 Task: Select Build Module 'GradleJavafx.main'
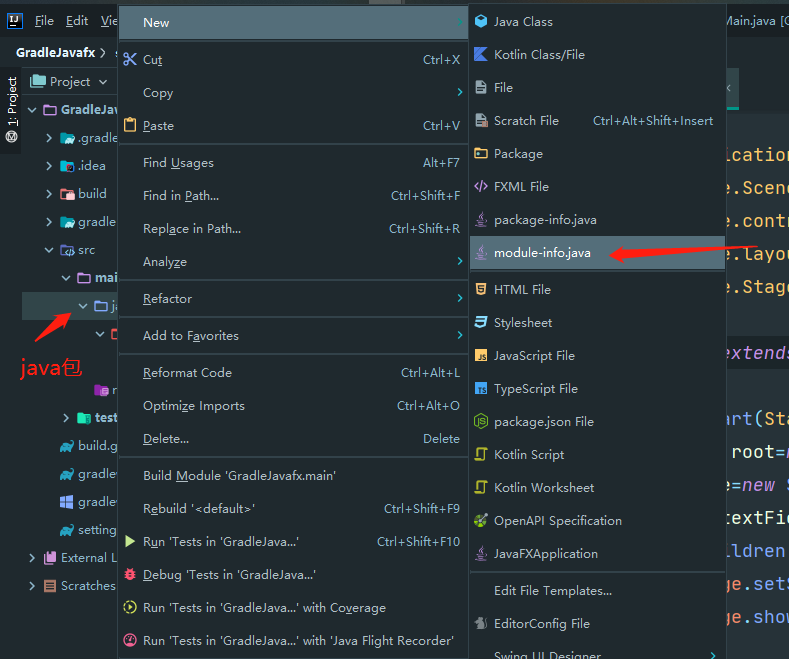pyautogui.click(x=293, y=475)
